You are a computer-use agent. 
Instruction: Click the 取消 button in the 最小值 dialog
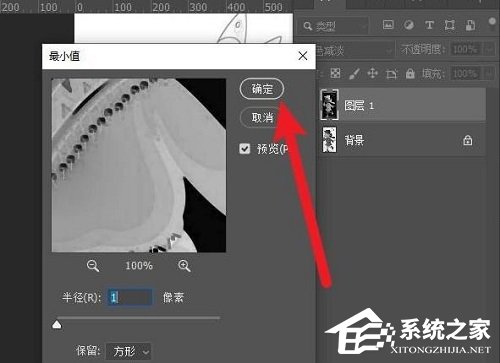(262, 117)
